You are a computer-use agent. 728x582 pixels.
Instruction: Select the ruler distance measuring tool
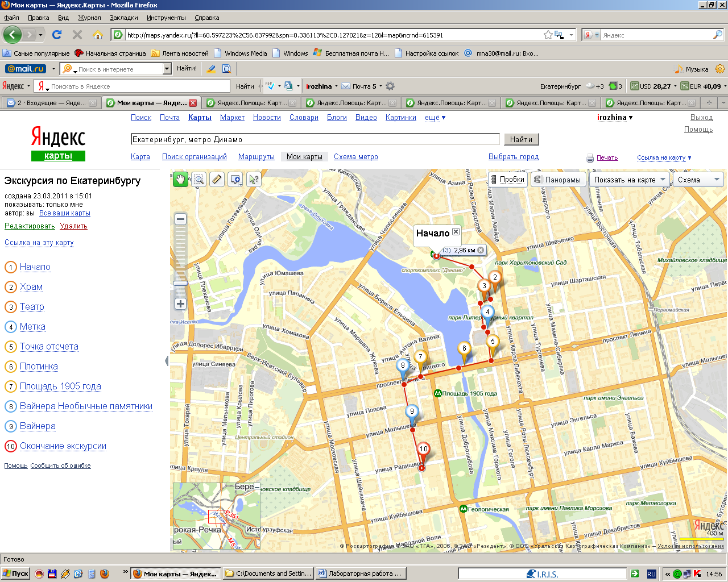217,180
